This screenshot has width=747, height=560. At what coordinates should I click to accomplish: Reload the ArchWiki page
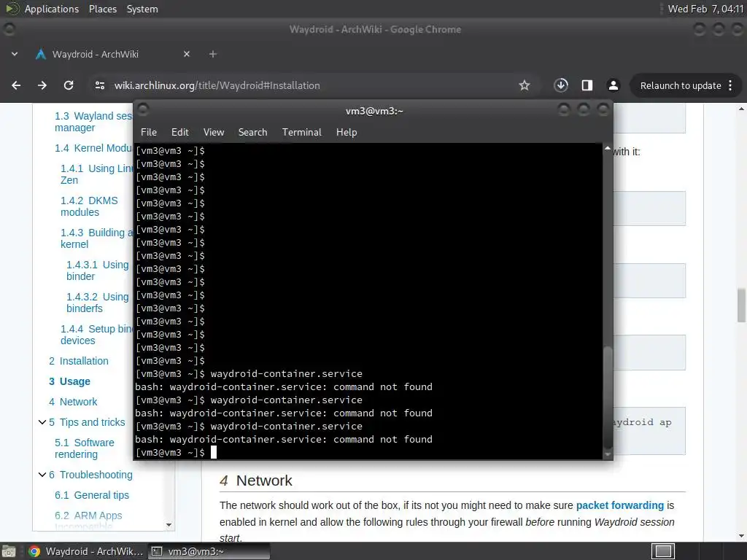[69, 85]
